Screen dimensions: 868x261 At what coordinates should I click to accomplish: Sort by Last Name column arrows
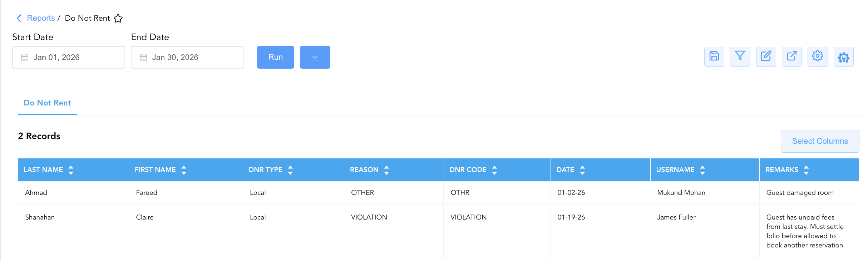coord(71,170)
